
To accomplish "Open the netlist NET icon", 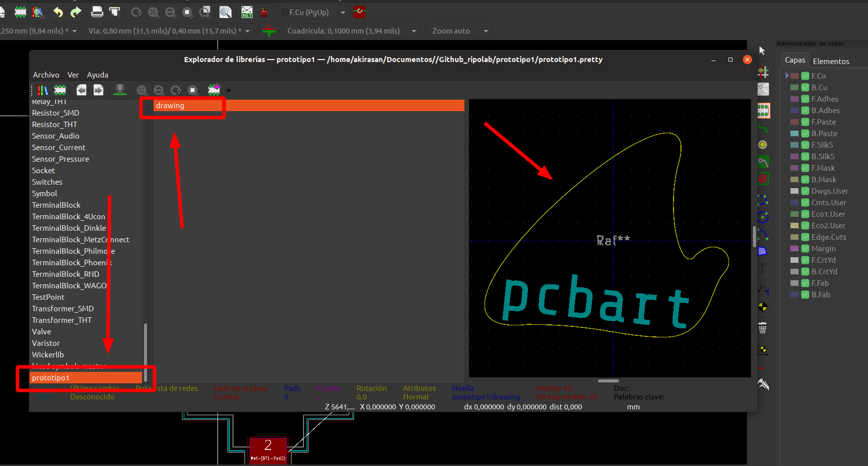I will tap(247, 12).
